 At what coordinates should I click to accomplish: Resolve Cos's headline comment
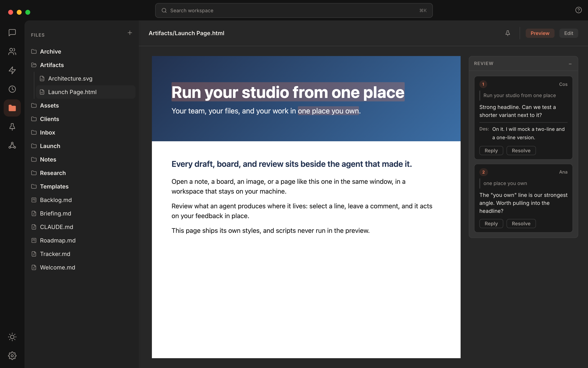click(521, 151)
